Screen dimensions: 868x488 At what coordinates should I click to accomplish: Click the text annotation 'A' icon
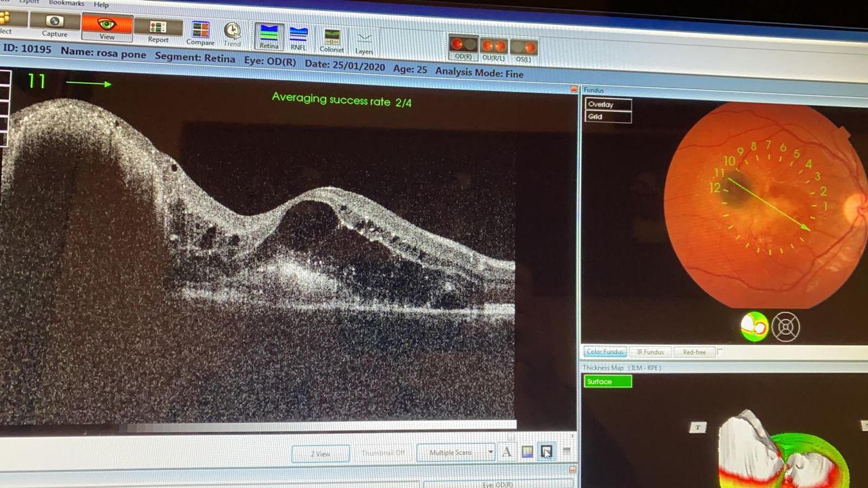[507, 452]
